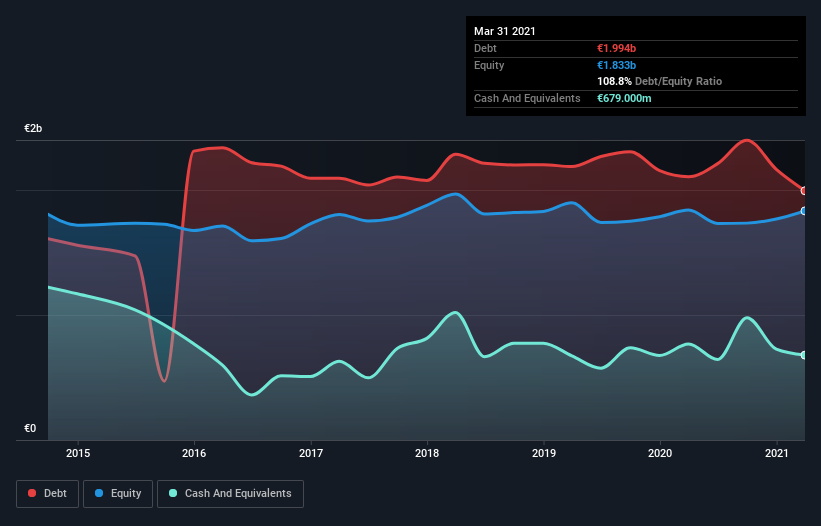This screenshot has width=821, height=526.
Task: Click the €679.000m cash value
Action: point(624,98)
